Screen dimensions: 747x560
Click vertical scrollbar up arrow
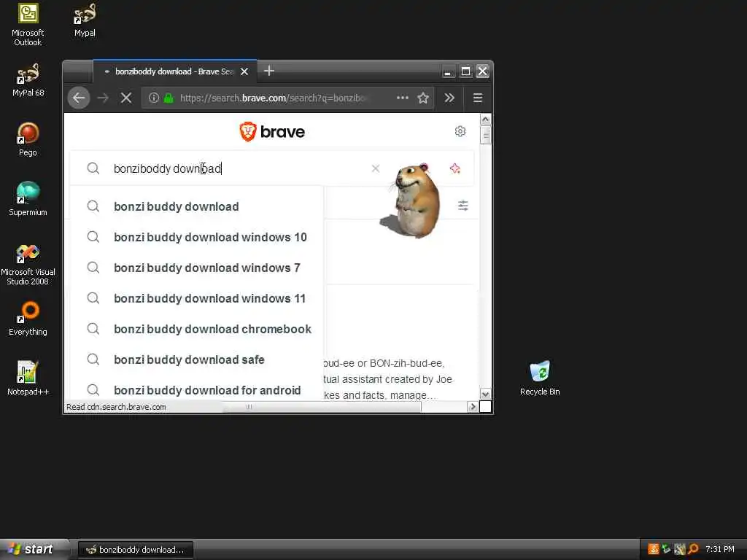pos(485,119)
